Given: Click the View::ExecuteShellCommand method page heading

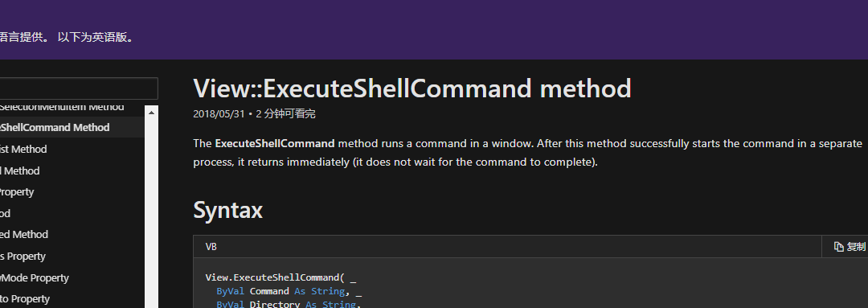Looking at the screenshot, I should [411, 88].
